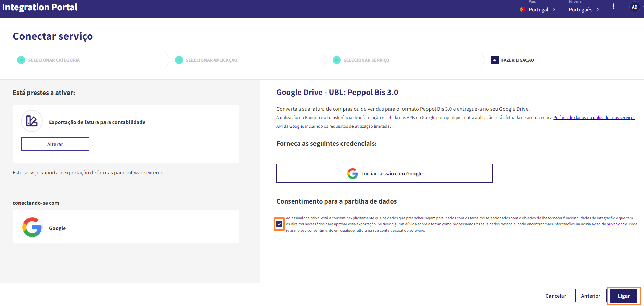Click Iniciar sessão com Google
The image size is (644, 306).
click(x=384, y=173)
